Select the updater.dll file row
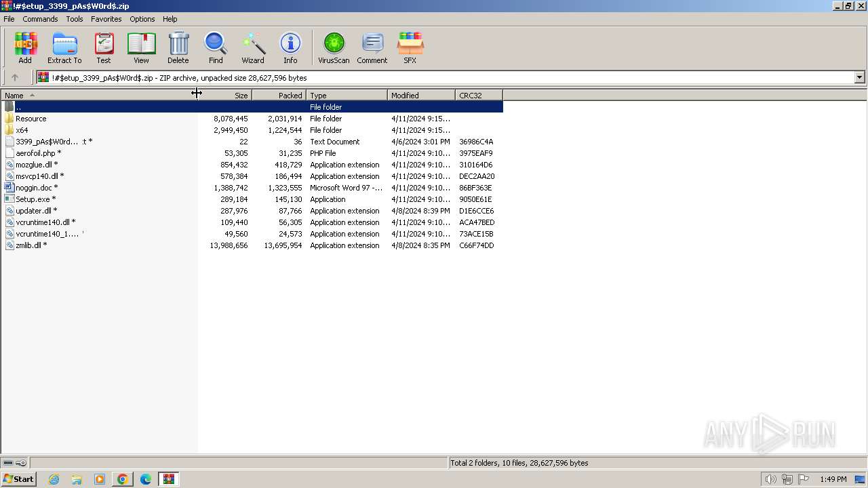This screenshot has width=868, height=488. (252, 211)
